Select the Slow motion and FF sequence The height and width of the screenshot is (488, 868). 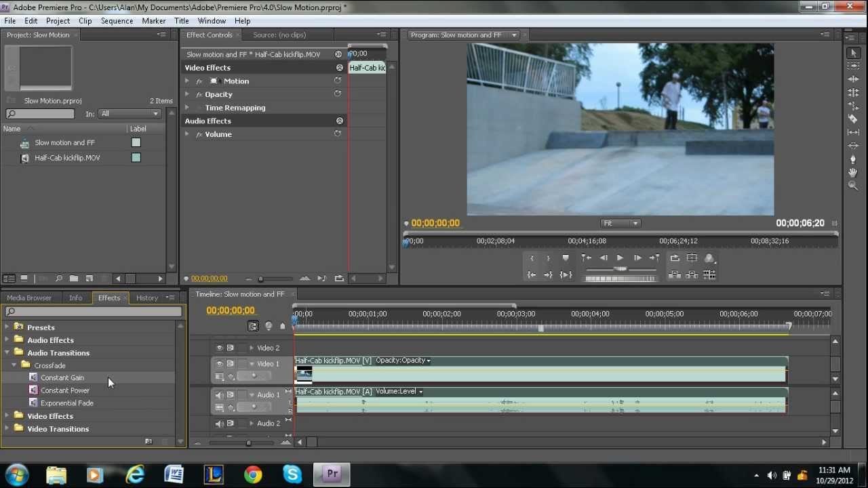64,143
